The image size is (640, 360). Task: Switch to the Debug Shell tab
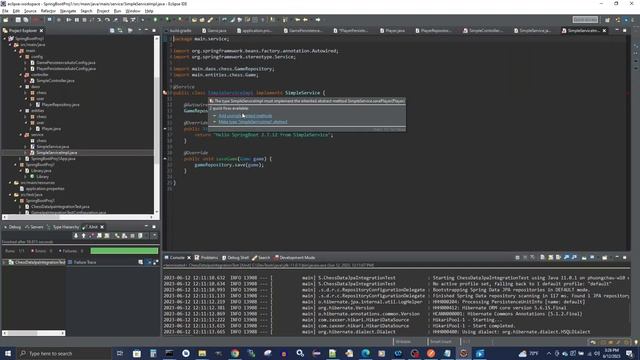pos(236,258)
